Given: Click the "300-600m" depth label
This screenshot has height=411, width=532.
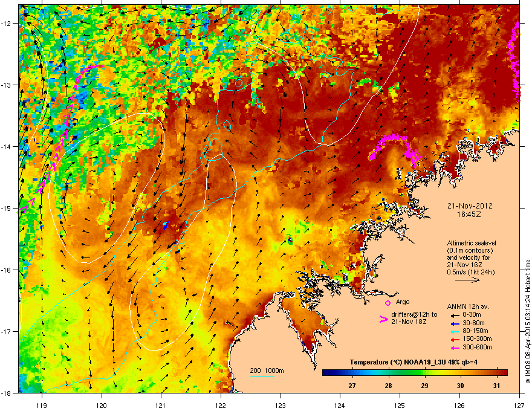Looking at the screenshot, I should tap(477, 347).
